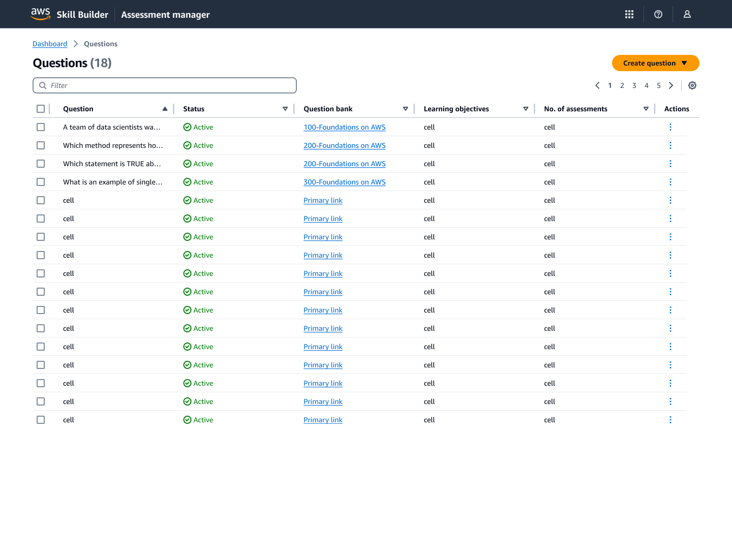Screen dimensions: 732x560
Task: Open the Create question dropdown button
Action: [x=655, y=63]
